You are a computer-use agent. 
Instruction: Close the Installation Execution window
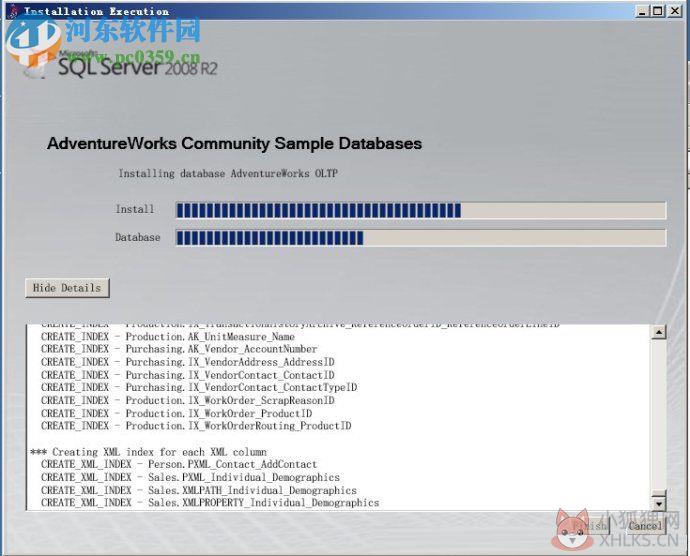[674, 11]
